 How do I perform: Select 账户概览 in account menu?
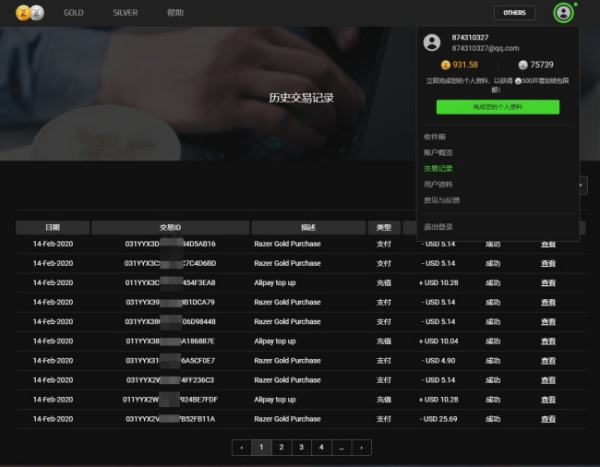click(x=438, y=153)
